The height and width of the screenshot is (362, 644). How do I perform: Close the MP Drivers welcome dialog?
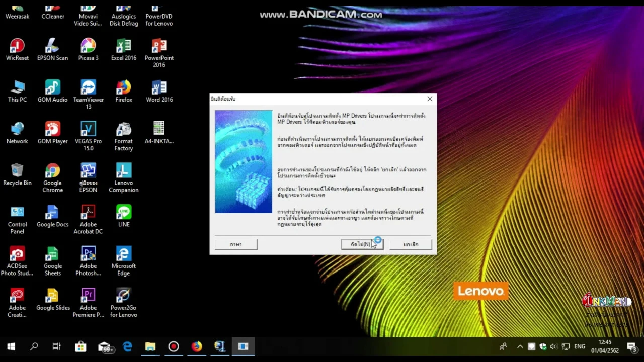click(430, 99)
